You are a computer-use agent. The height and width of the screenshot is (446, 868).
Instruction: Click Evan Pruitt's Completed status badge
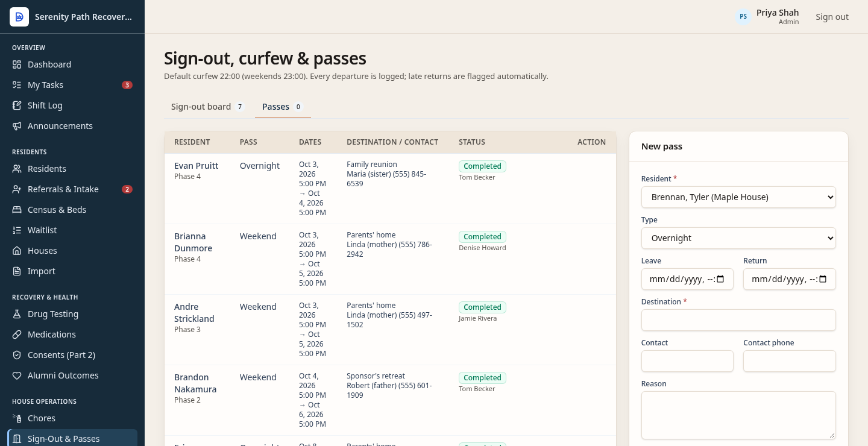tap(482, 166)
